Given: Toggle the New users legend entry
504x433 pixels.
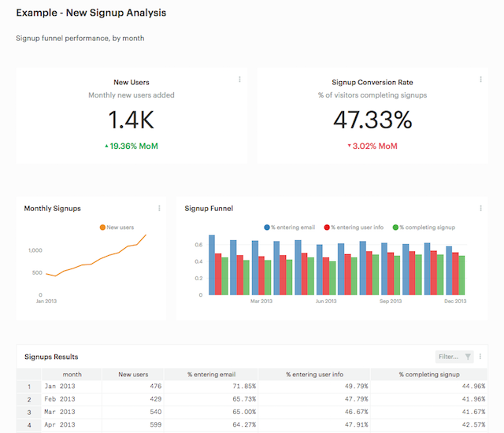Looking at the screenshot, I should (117, 227).
